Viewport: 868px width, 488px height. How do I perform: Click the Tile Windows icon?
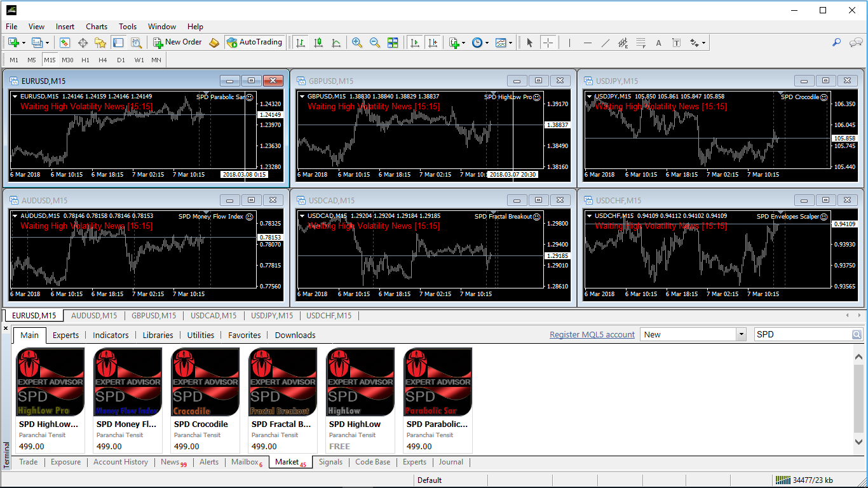tap(393, 43)
